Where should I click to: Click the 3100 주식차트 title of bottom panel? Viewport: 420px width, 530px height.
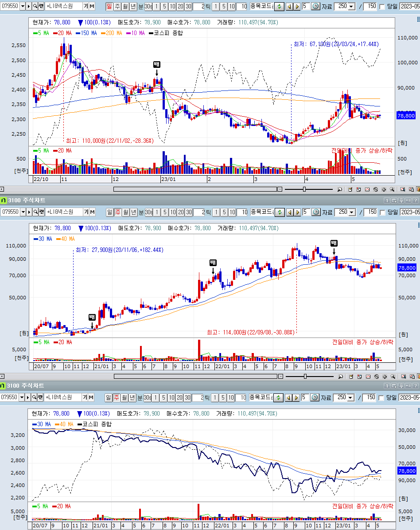[25, 386]
